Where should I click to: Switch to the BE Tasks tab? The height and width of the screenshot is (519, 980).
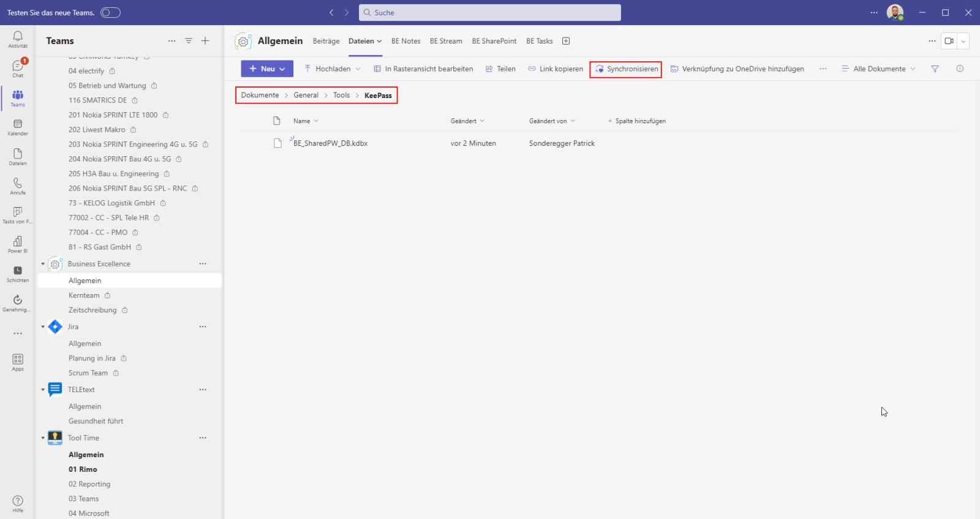pyautogui.click(x=540, y=41)
